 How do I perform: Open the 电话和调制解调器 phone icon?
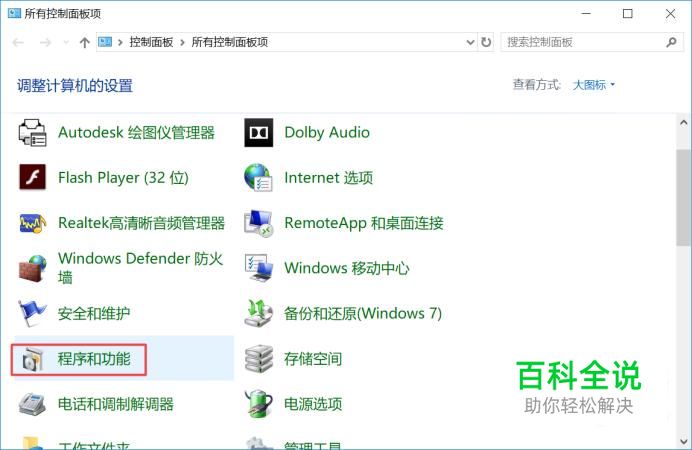32,404
